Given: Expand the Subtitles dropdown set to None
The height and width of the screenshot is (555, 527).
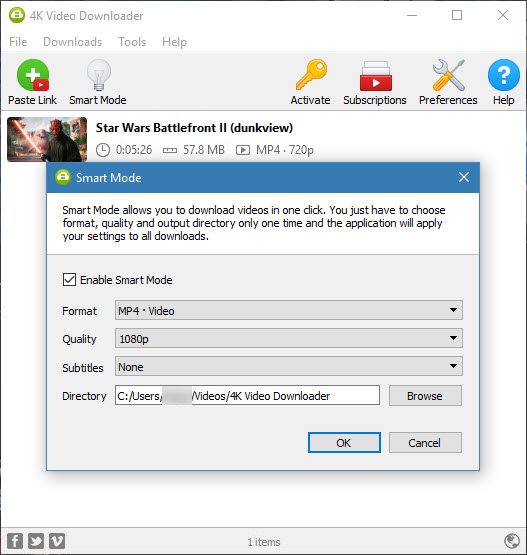Looking at the screenshot, I should click(288, 366).
